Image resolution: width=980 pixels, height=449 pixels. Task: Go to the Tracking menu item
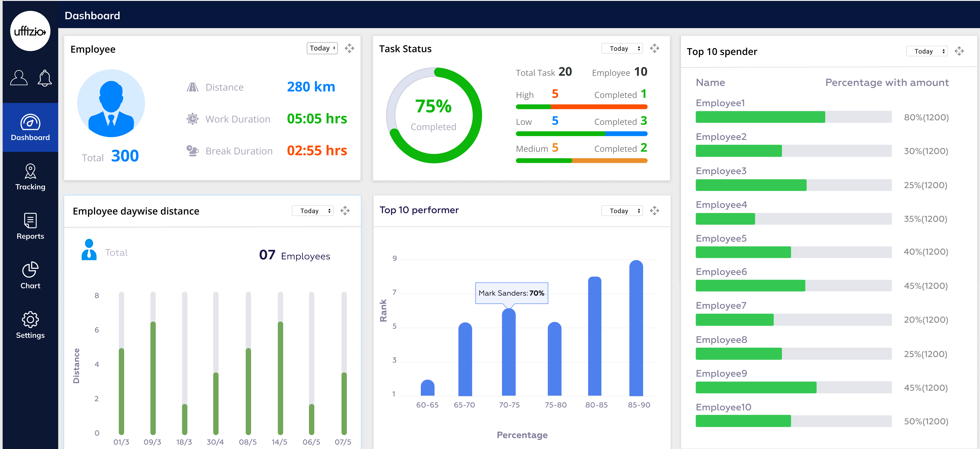30,177
